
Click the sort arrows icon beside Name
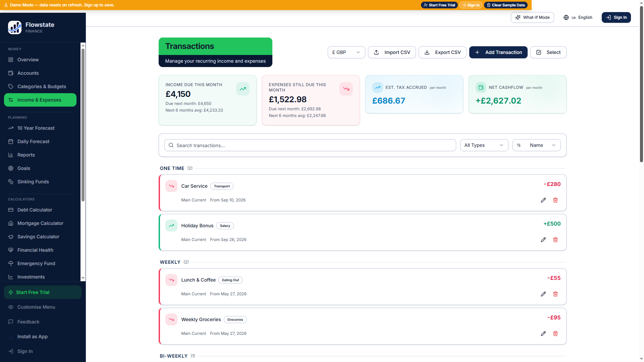coord(519,145)
